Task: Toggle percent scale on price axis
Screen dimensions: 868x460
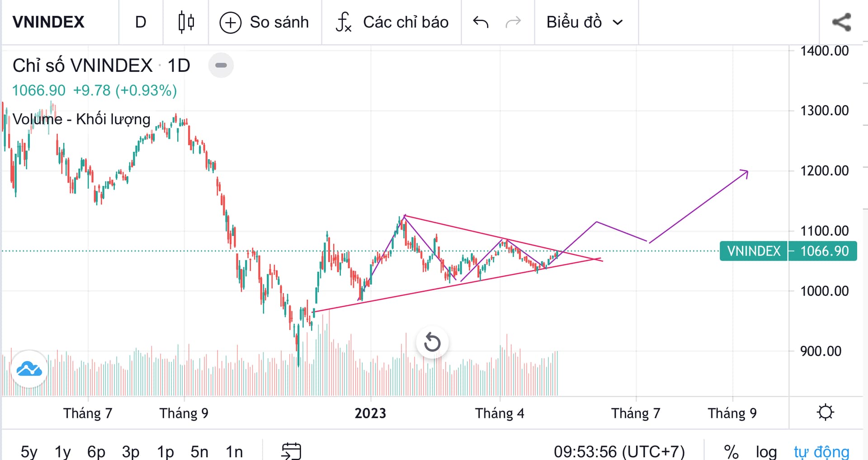Action: [x=731, y=451]
